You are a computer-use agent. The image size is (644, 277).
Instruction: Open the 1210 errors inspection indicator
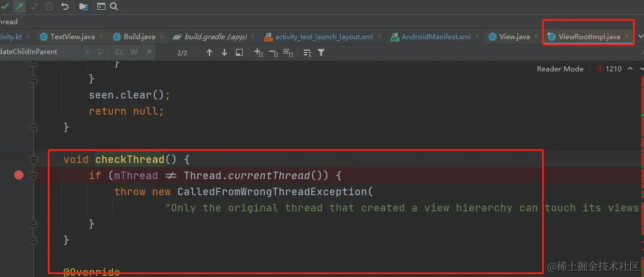tap(609, 69)
